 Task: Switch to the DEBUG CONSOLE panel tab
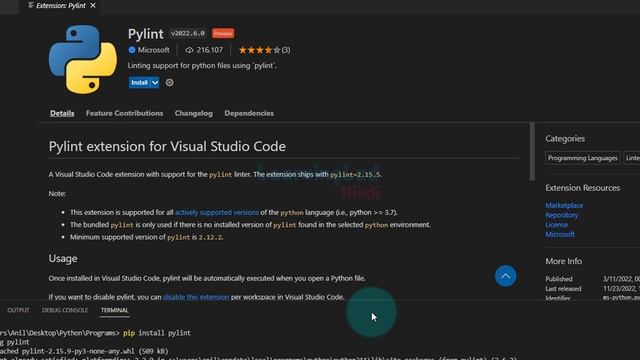click(x=65, y=310)
